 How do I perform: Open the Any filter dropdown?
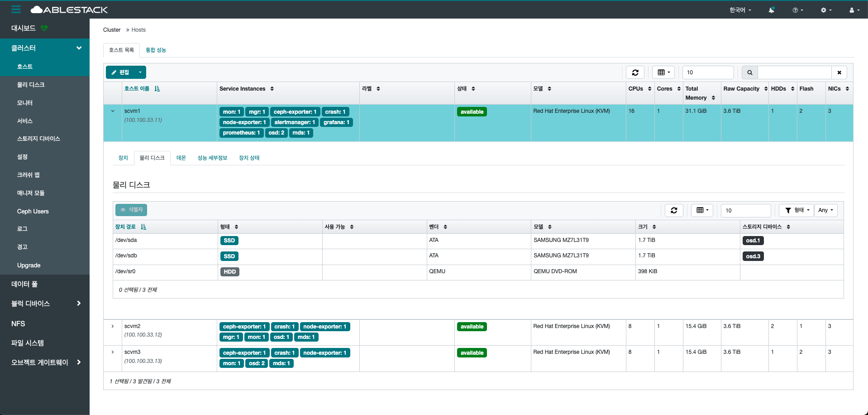(825, 210)
